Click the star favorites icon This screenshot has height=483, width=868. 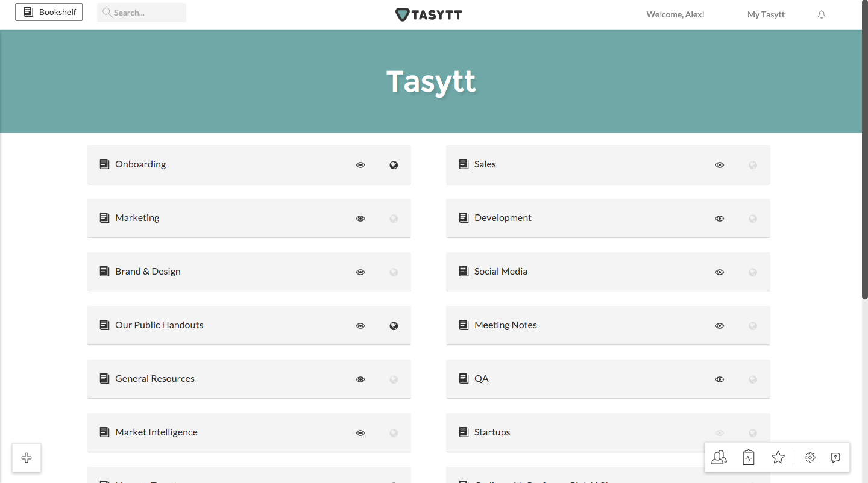tap(778, 458)
